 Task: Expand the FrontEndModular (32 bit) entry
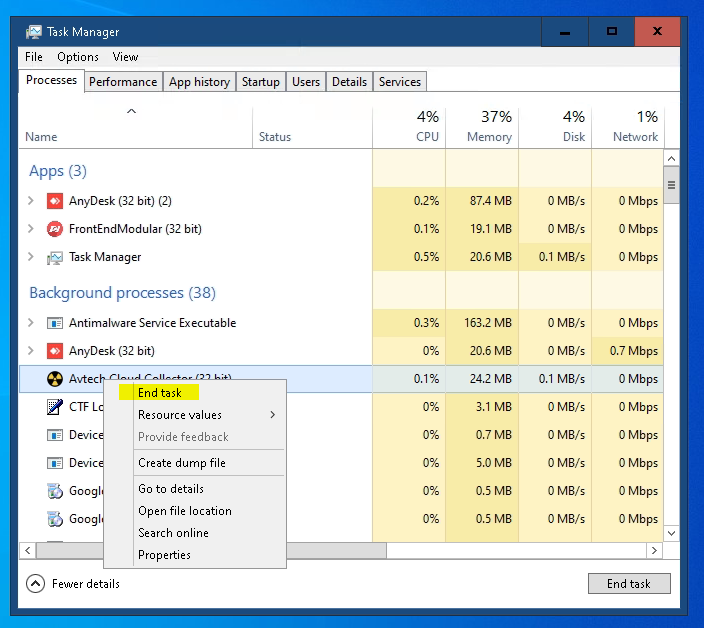[31, 229]
